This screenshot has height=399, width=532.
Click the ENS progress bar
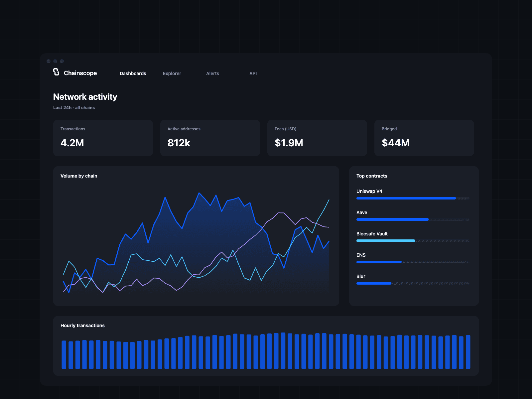click(x=413, y=262)
